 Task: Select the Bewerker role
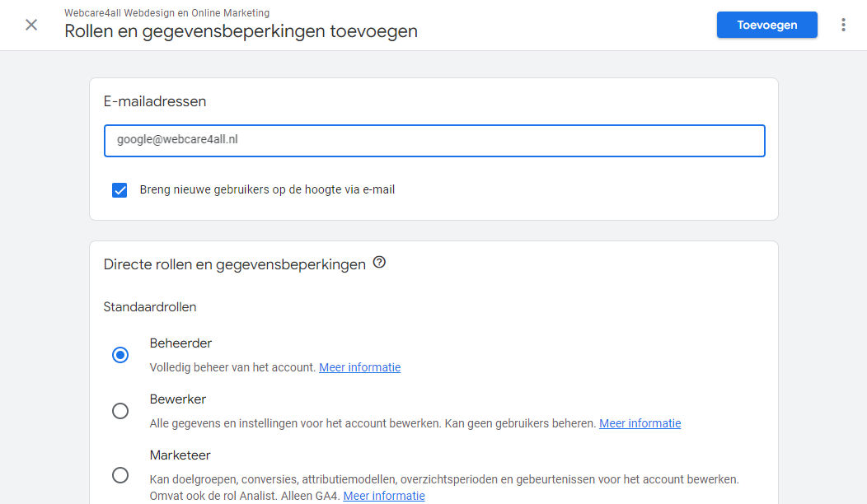(120, 410)
